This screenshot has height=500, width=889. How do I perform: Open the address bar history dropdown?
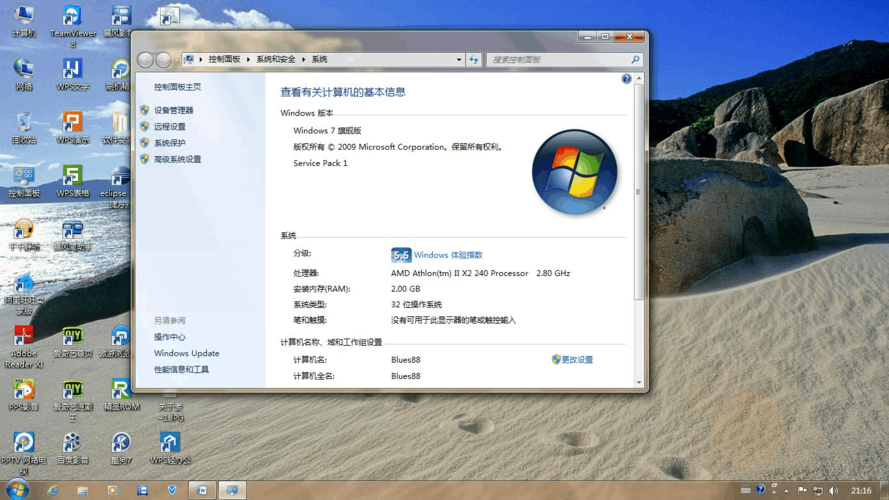[x=459, y=60]
